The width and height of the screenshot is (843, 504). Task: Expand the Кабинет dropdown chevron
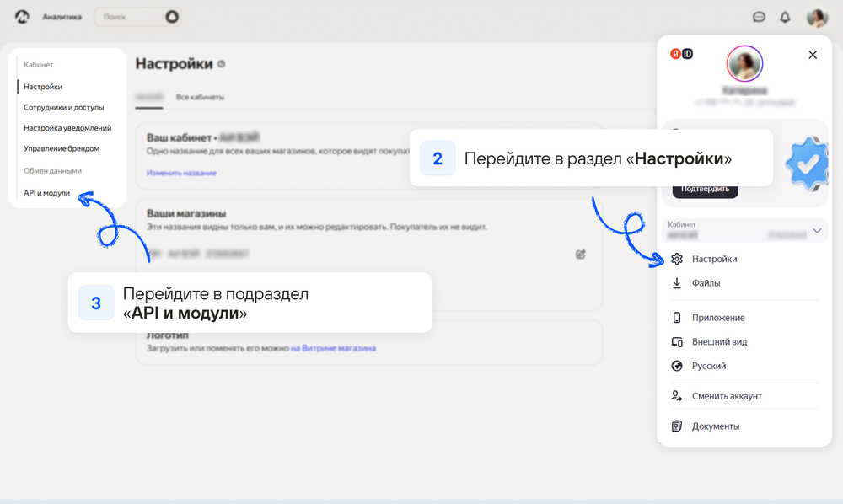pos(817,230)
